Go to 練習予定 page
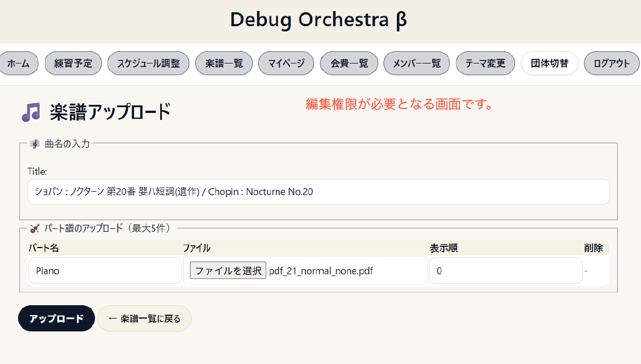Image resolution: width=641 pixels, height=364 pixels. coord(73,63)
